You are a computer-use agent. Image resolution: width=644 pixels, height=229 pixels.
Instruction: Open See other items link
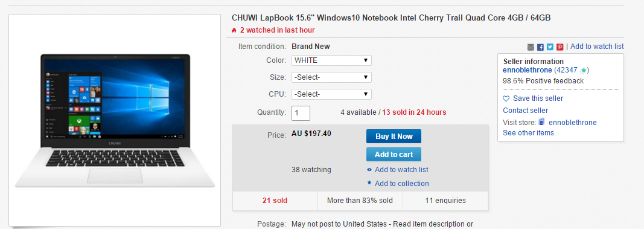pos(528,133)
